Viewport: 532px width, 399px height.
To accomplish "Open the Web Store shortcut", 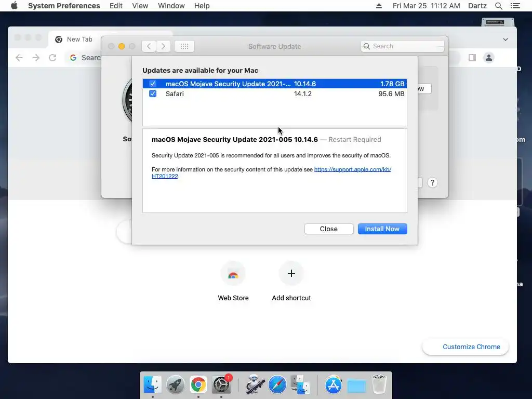I will click(233, 281).
